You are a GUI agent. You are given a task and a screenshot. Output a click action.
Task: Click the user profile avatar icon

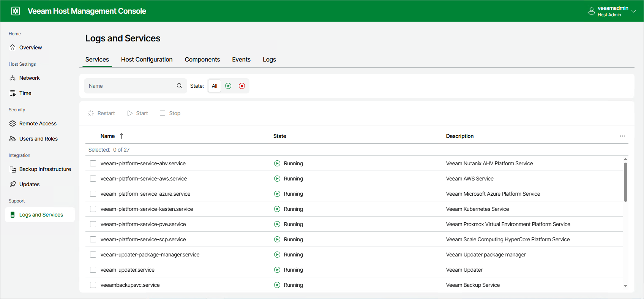coord(592,11)
